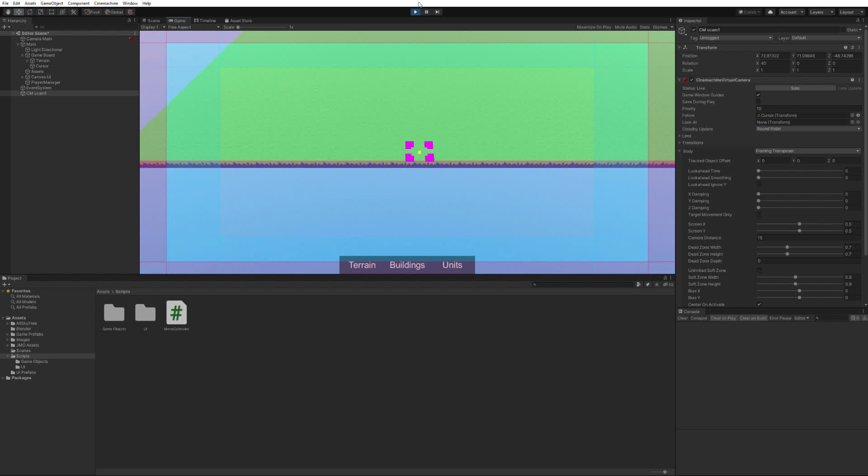Image resolution: width=868 pixels, height=476 pixels.
Task: Select the Hand tool in toolbar
Action: pyautogui.click(x=8, y=12)
